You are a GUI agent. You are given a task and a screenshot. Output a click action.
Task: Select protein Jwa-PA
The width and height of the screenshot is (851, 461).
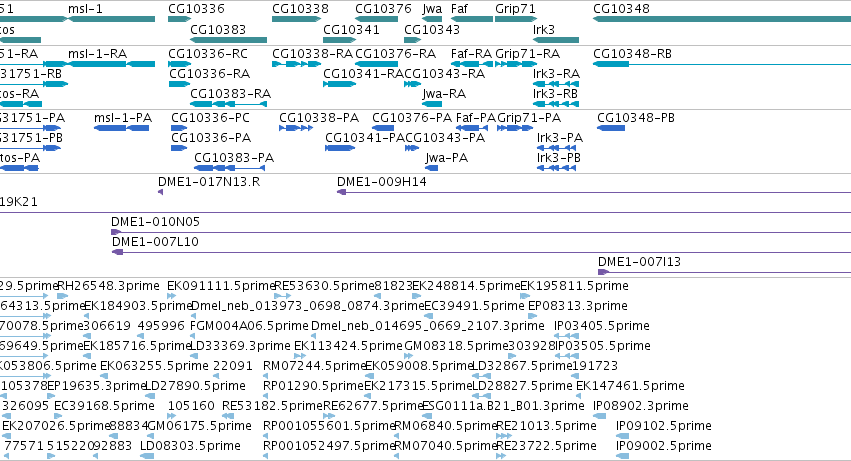(x=431, y=168)
